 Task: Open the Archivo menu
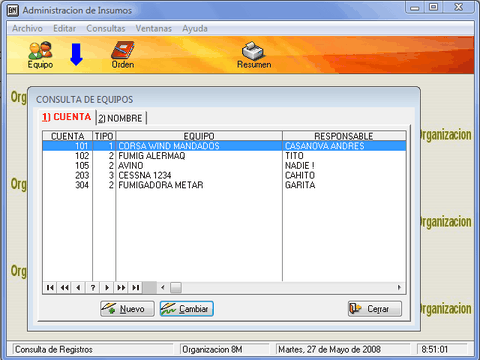pyautogui.click(x=27, y=29)
